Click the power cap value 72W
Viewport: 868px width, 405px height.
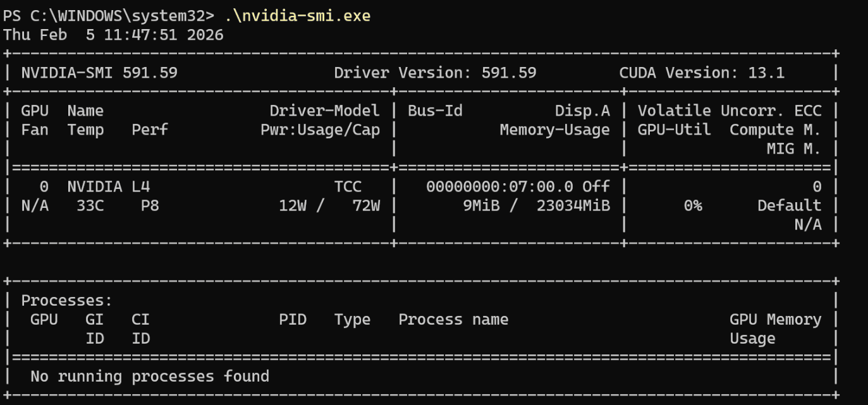coord(366,205)
